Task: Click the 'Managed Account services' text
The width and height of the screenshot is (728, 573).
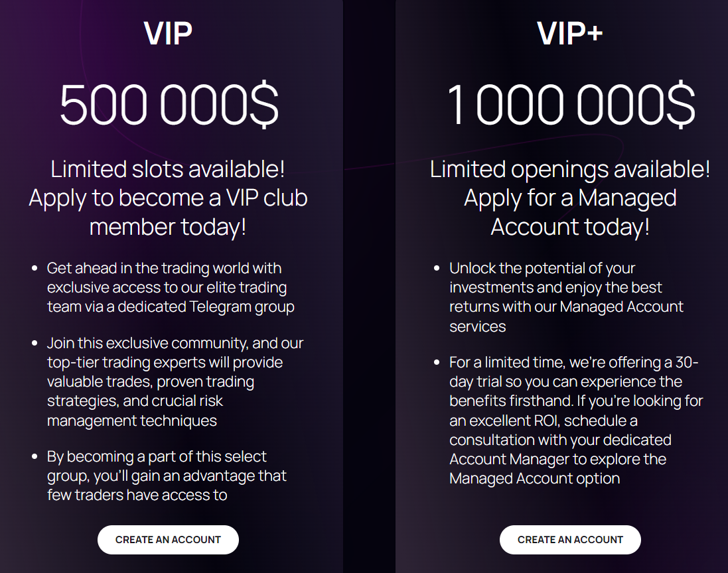Action: (567, 316)
